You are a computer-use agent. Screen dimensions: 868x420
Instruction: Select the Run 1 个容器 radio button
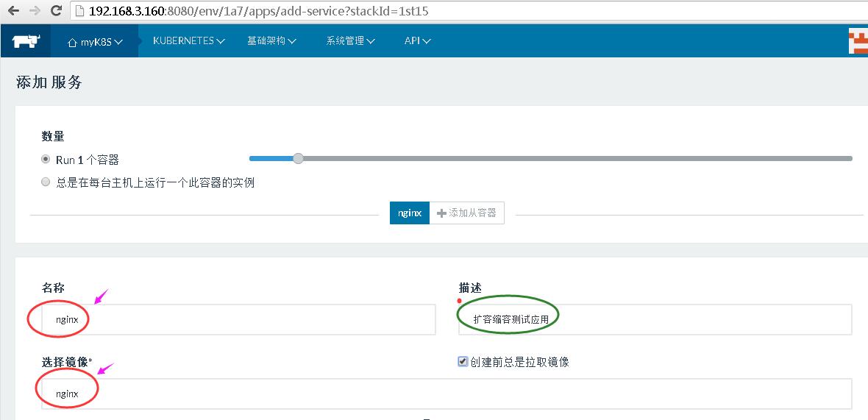pos(46,160)
